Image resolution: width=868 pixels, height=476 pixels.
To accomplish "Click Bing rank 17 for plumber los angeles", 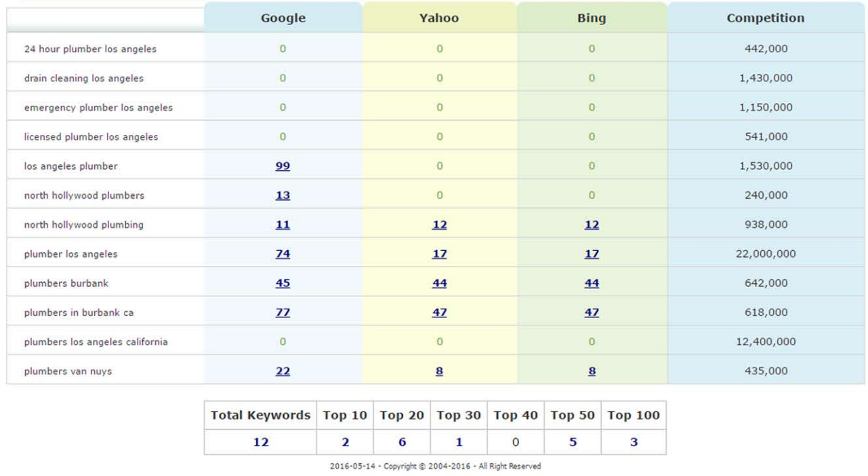I will pyautogui.click(x=592, y=254).
